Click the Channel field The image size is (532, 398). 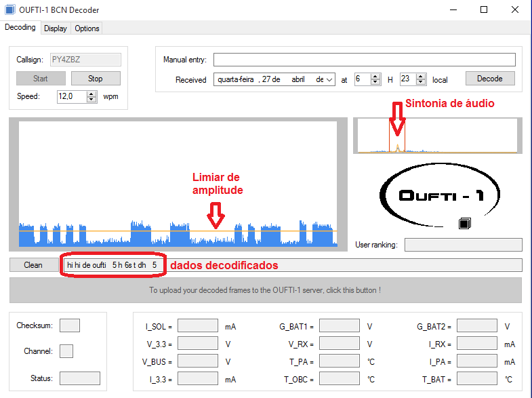66,351
